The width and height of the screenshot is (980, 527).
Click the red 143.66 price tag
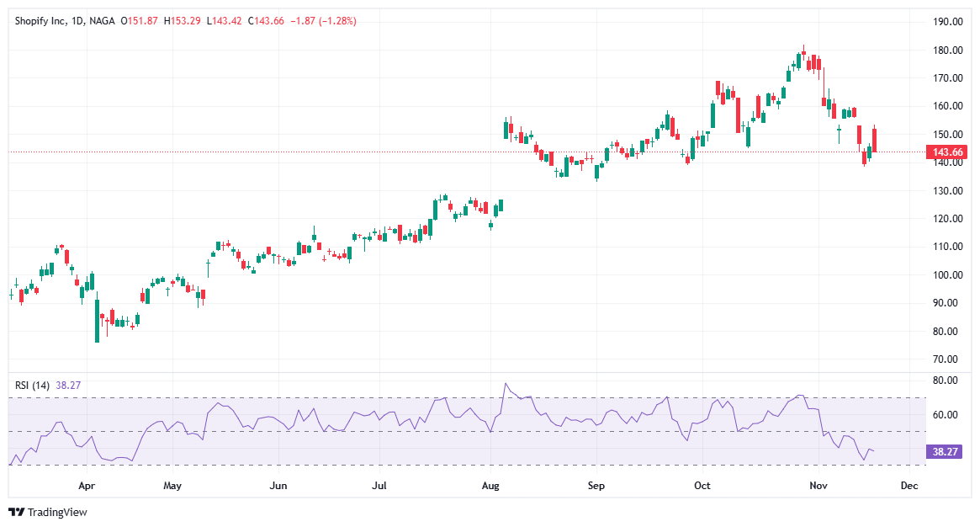coord(948,152)
